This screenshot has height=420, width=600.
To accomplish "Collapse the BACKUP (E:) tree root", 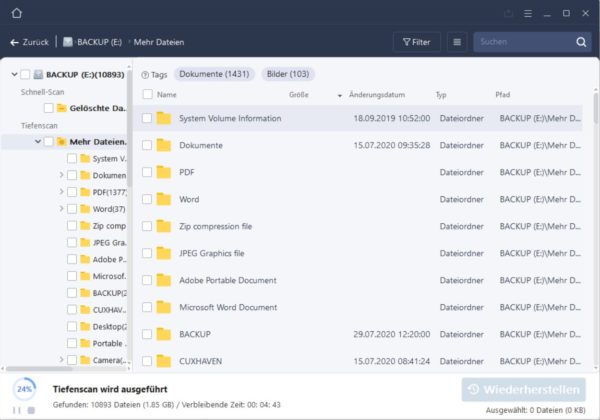I will [14, 74].
